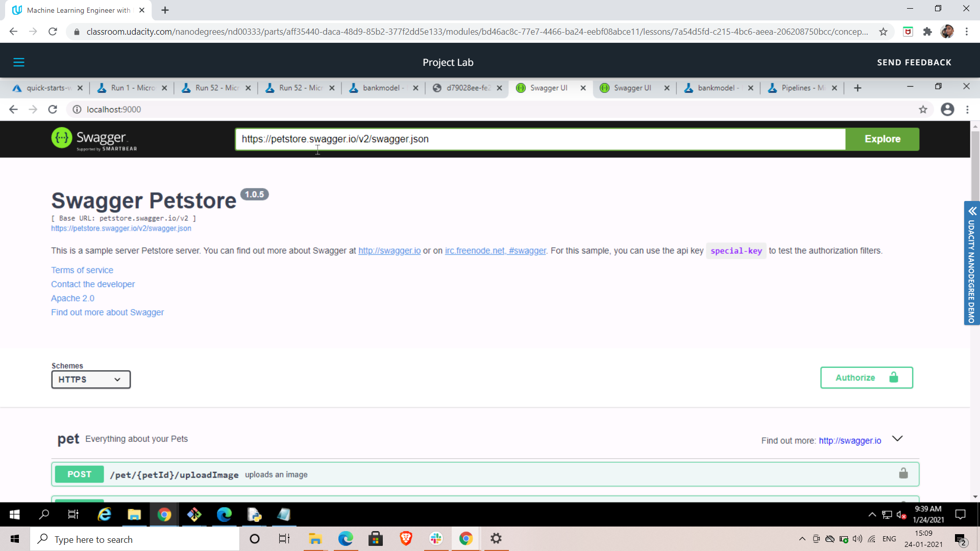Click the Terms of service link
The height and width of the screenshot is (551, 980).
pyautogui.click(x=82, y=271)
